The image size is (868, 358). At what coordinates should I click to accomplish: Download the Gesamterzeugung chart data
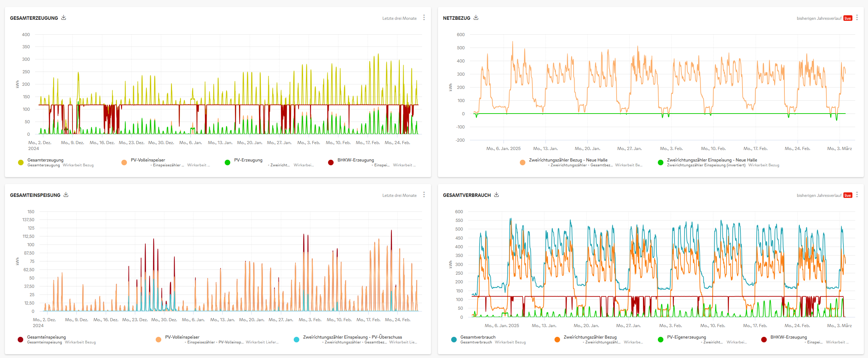point(63,18)
